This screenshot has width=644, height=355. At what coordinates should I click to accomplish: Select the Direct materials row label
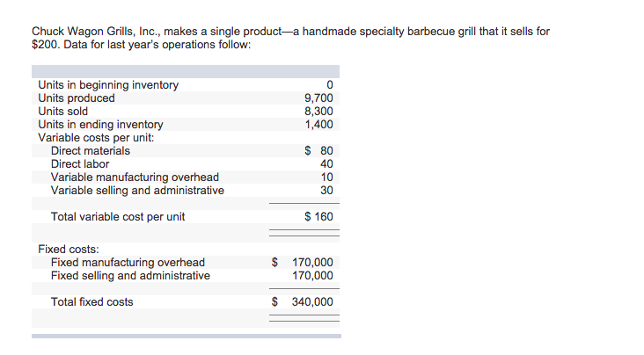pos(91,151)
